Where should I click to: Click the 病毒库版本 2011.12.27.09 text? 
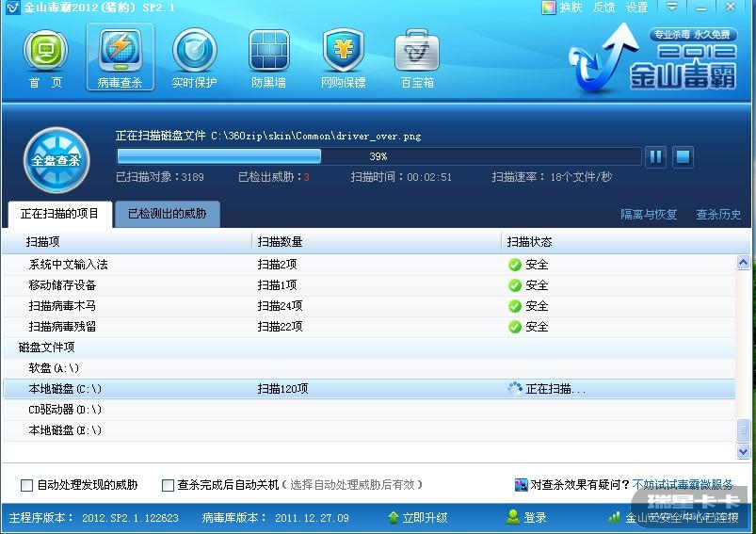click(275, 518)
